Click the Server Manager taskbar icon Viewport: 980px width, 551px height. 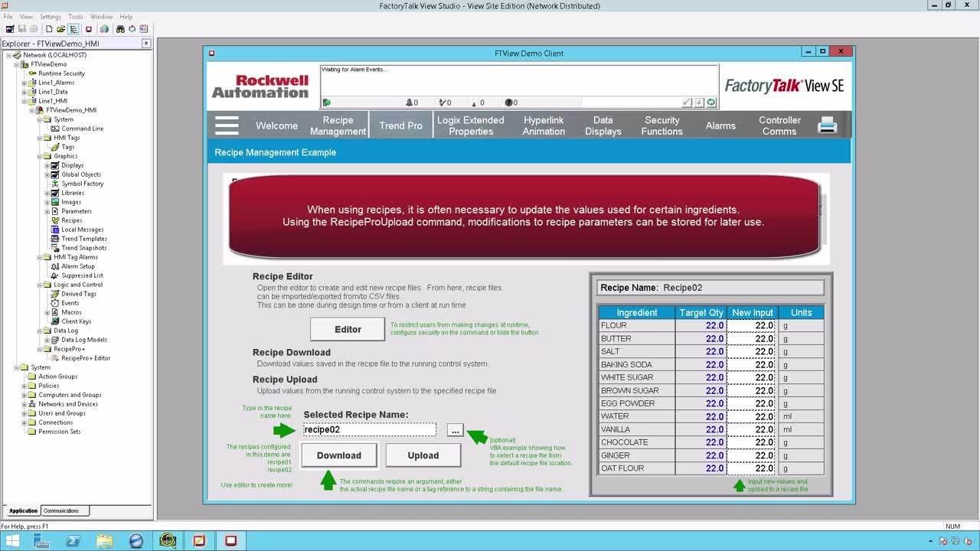pyautogui.click(x=42, y=540)
